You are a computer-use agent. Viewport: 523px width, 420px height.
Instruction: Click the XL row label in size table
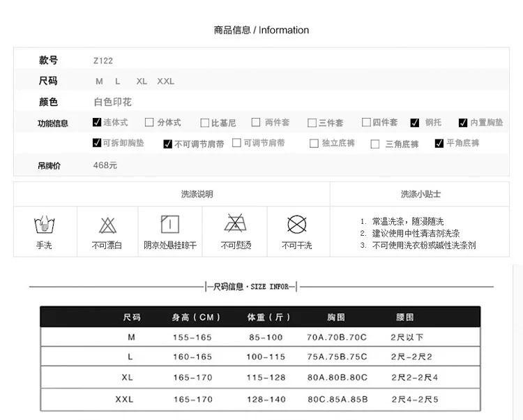[127, 377]
